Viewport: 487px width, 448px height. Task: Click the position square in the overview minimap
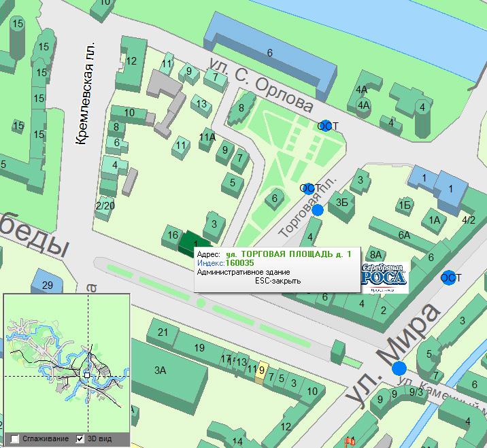click(86, 375)
